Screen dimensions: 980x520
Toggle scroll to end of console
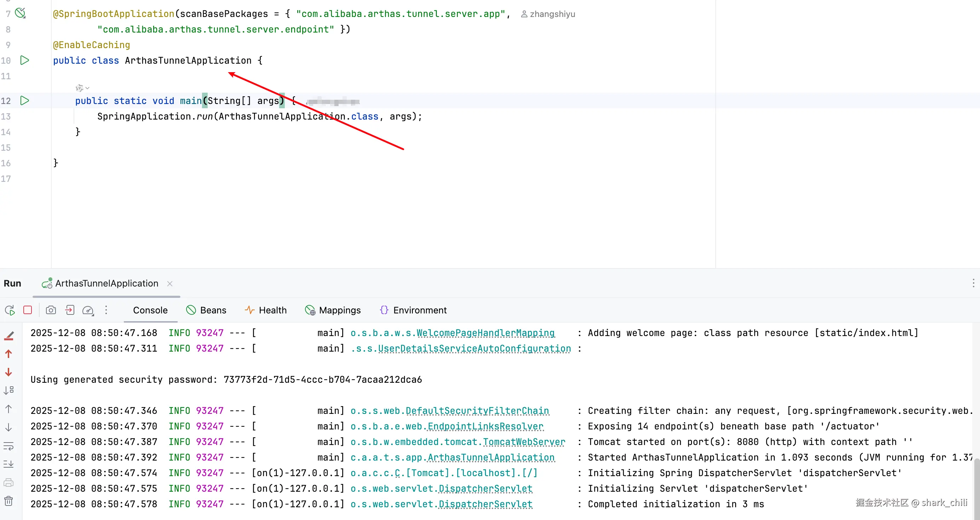pos(8,464)
